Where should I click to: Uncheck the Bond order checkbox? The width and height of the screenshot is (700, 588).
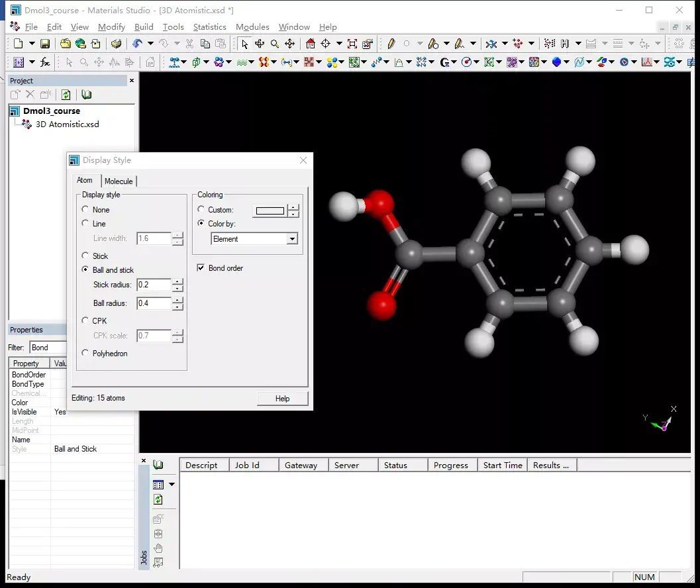pyautogui.click(x=201, y=268)
